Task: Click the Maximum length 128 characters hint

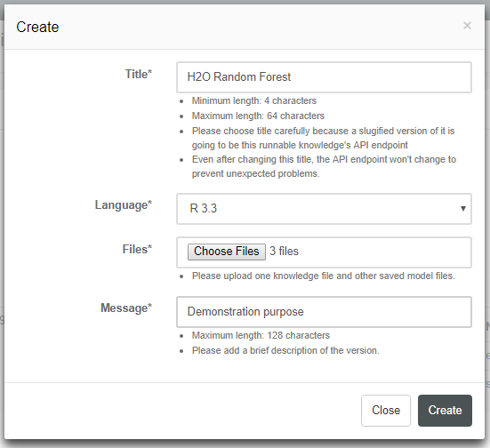Action: (261, 335)
